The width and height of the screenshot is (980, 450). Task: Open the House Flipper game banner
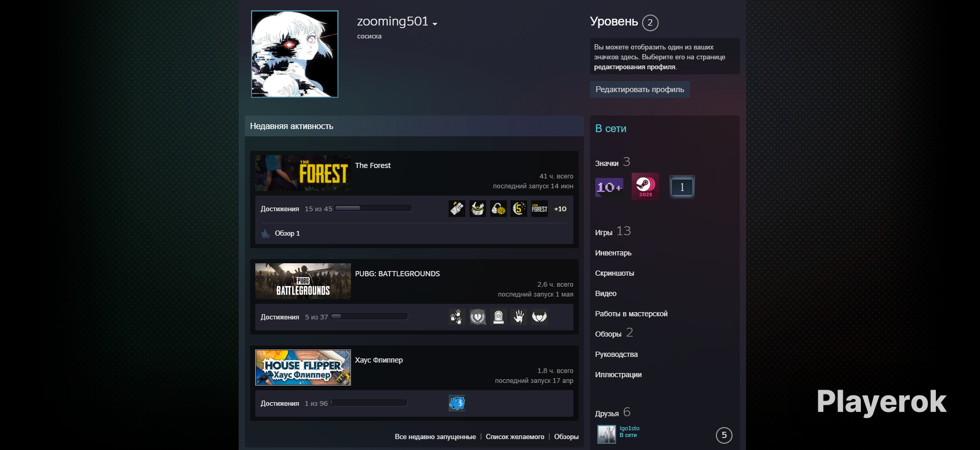point(303,367)
